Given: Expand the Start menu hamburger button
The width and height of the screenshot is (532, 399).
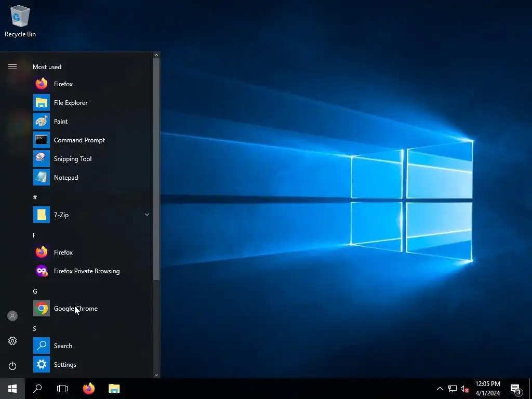Looking at the screenshot, I should [x=12, y=66].
